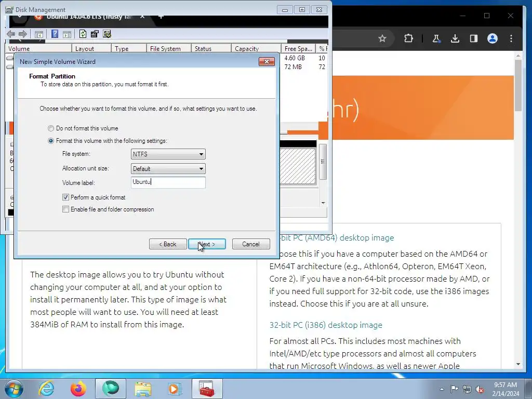The height and width of the screenshot is (399, 532).
Task: Open the File system NTFS dropdown
Action: (x=168, y=154)
